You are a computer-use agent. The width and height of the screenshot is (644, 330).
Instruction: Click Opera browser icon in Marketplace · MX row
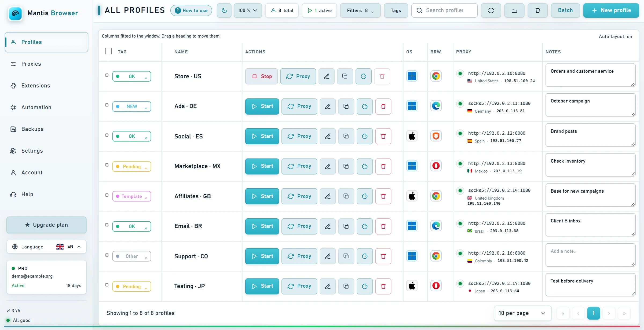point(436,166)
